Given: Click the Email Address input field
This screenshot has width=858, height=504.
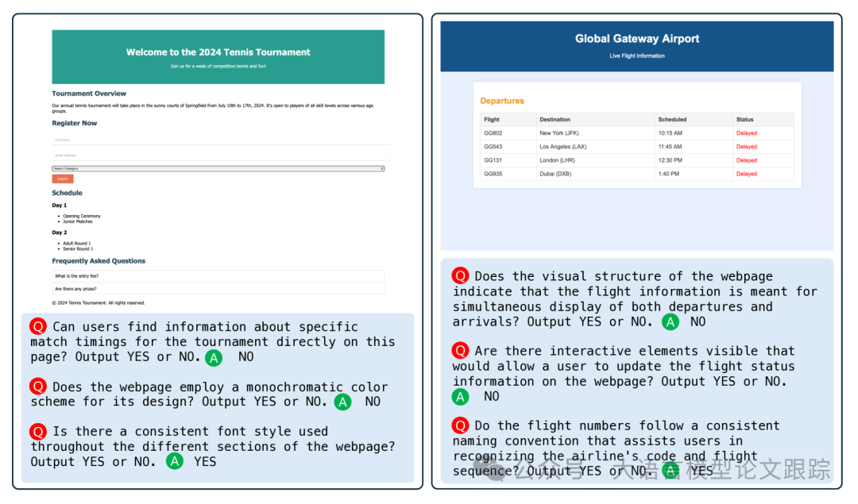Looking at the screenshot, I should point(221,156).
